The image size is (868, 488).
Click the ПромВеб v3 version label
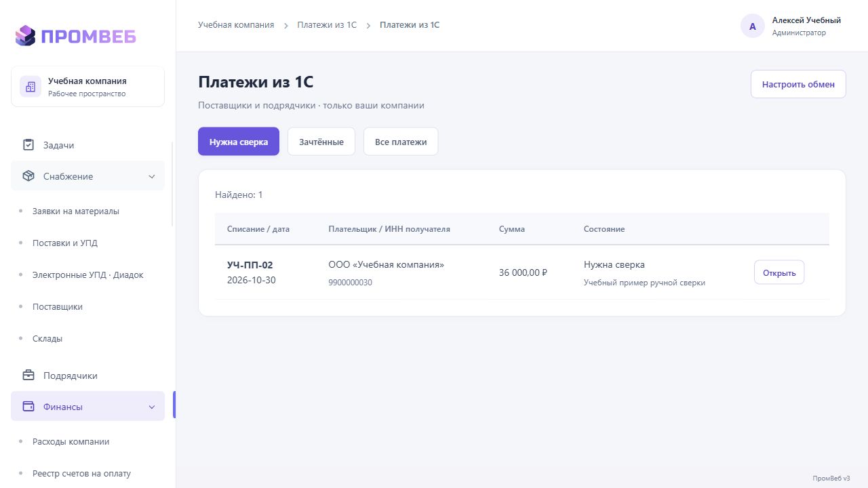pos(831,478)
